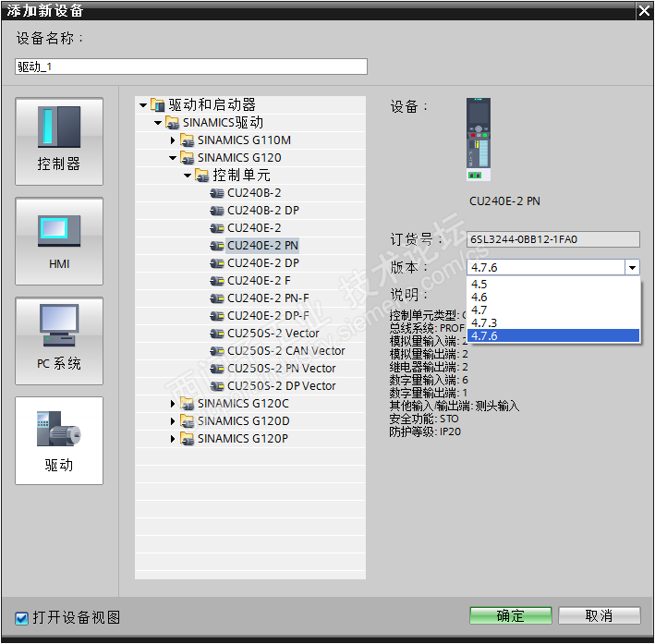Choose highlighted version 4.7.6 in list
Screen dimensions: 655x644
pyautogui.click(x=553, y=336)
